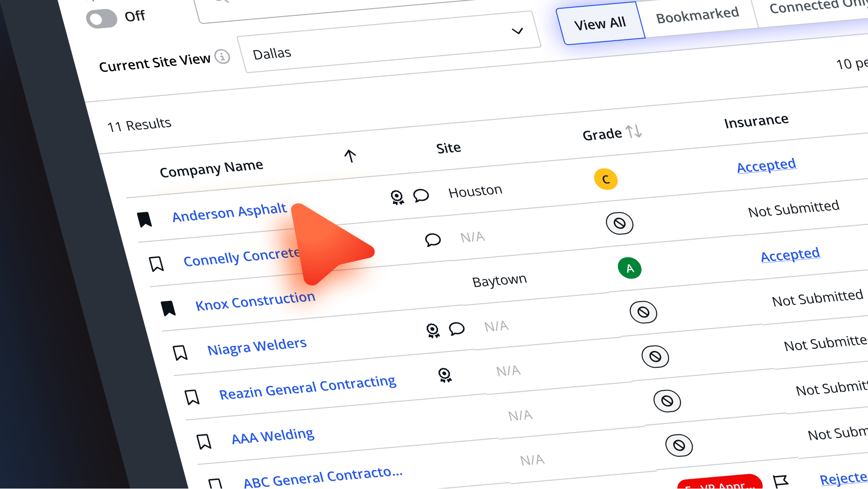The width and height of the screenshot is (868, 489).
Task: Click Anderson Asphalt grade C badge
Action: pos(606,179)
